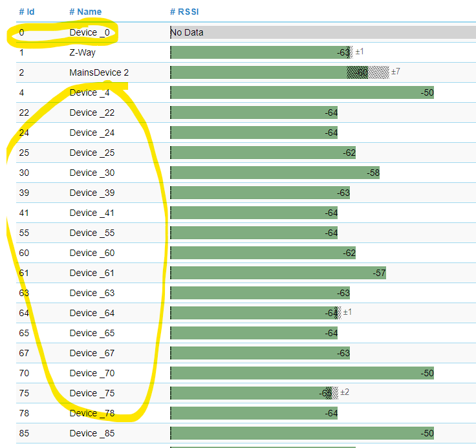The image size is (476, 448).
Task: Click the -62 RSSI value of Device _25
Action: coord(349,153)
